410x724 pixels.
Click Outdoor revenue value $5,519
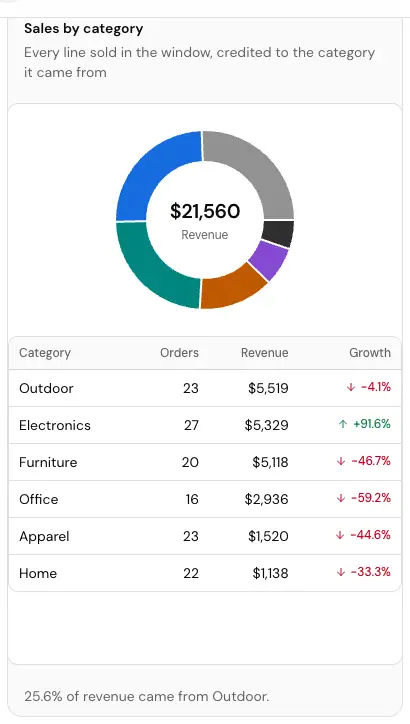tap(268, 388)
